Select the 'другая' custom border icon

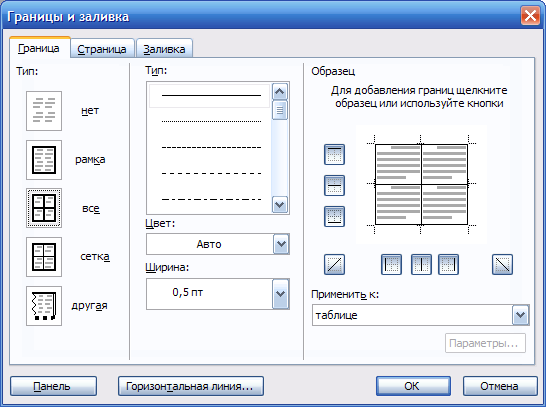pos(44,306)
